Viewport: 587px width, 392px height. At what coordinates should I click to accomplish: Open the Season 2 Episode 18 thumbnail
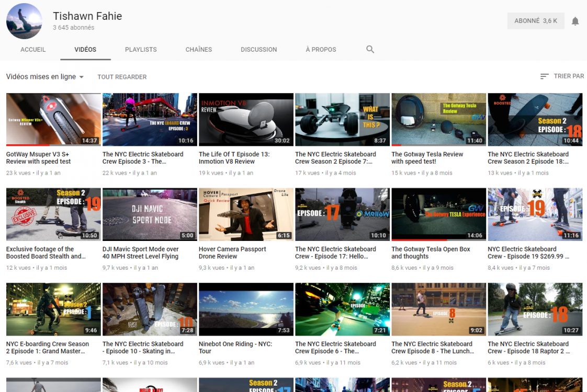pyautogui.click(x=535, y=119)
